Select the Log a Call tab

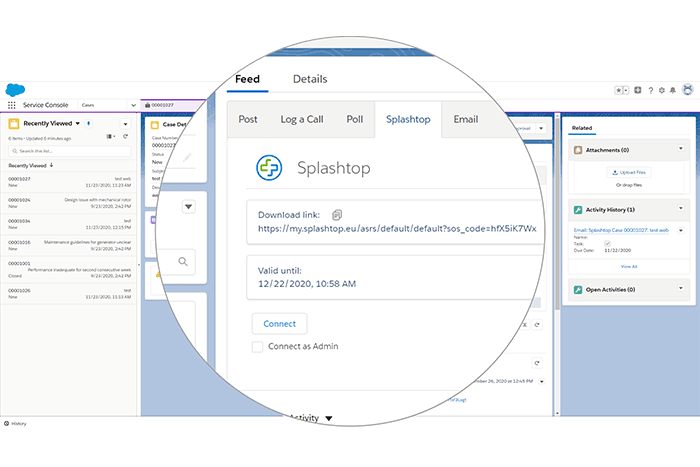click(x=302, y=120)
